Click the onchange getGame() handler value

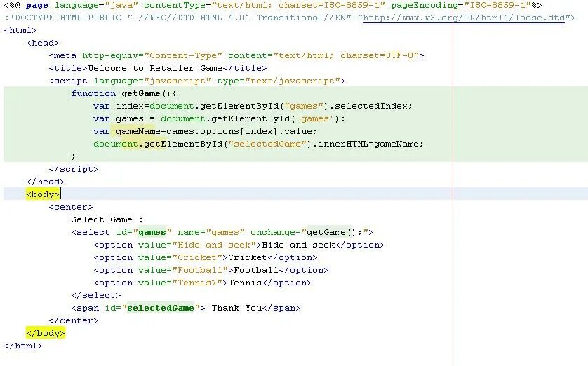click(335, 232)
